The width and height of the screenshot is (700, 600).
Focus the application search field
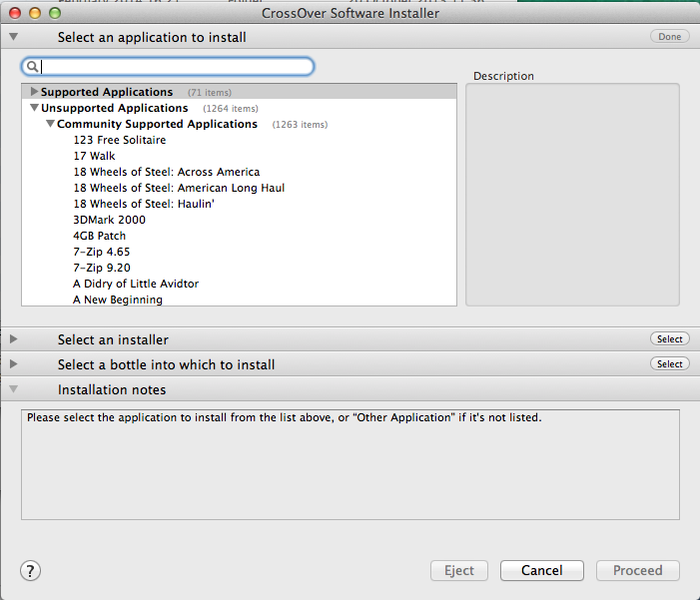point(168,67)
